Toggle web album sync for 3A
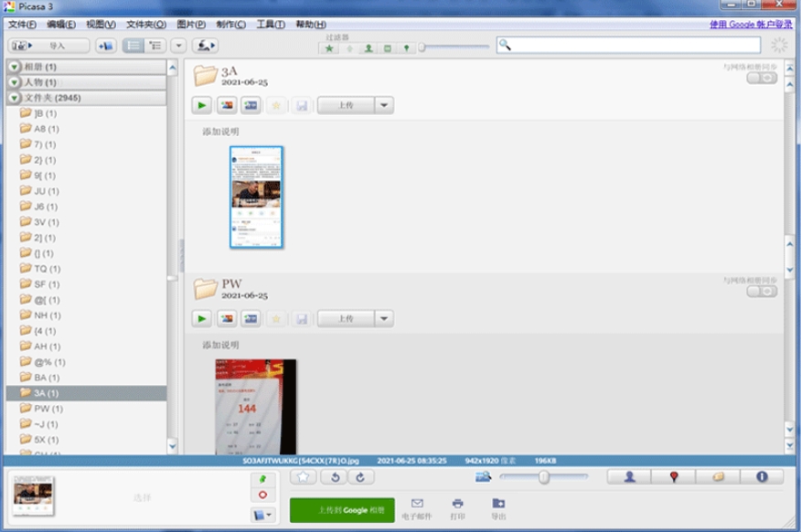This screenshot has height=532, width=801. coord(761,79)
